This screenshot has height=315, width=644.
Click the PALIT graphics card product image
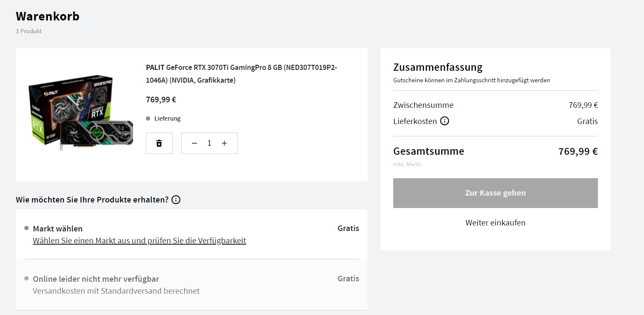click(x=81, y=113)
